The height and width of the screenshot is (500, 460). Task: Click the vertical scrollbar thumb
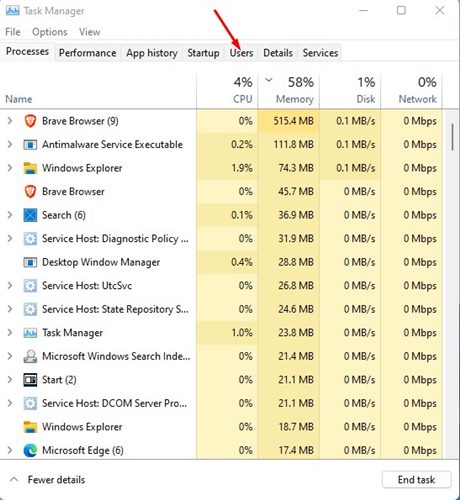point(452,137)
